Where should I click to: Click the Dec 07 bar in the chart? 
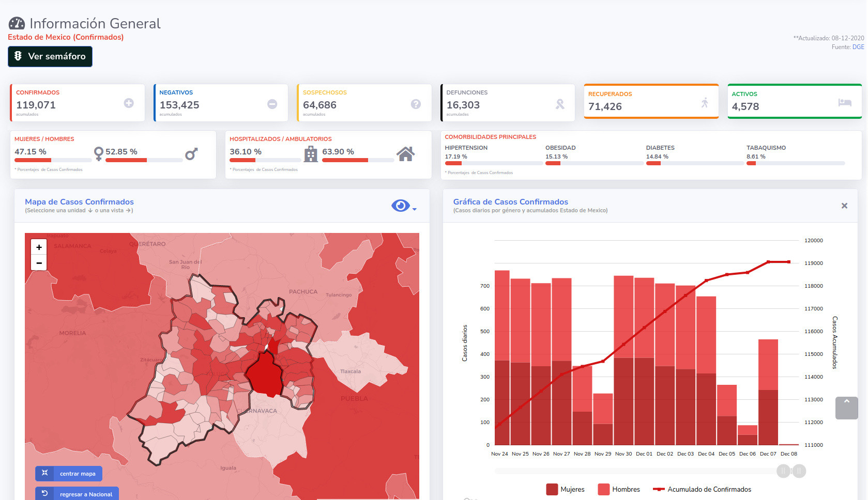[768, 392]
